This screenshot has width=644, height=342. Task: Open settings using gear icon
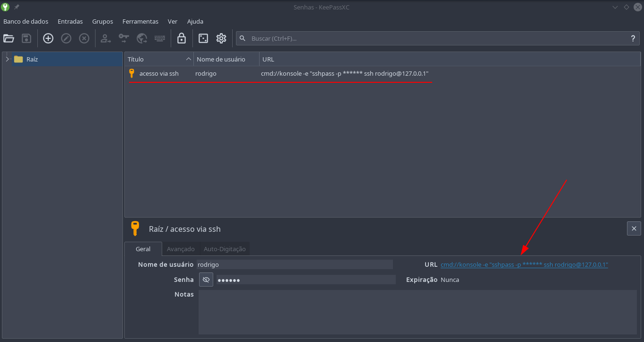click(221, 38)
